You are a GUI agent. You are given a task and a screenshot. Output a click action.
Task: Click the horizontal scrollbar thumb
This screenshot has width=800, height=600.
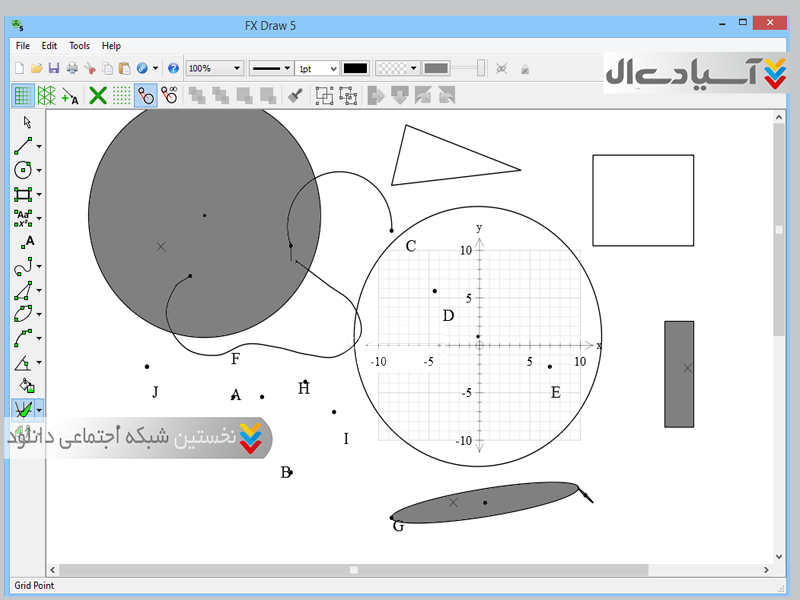353,570
